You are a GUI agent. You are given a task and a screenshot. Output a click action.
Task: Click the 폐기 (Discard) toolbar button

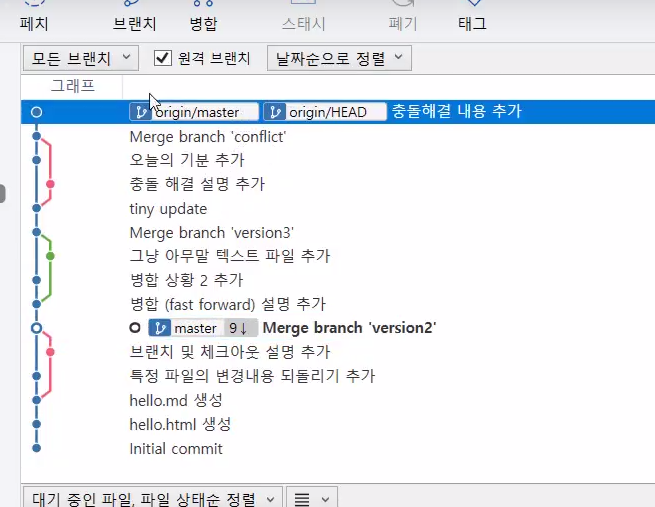(402, 17)
